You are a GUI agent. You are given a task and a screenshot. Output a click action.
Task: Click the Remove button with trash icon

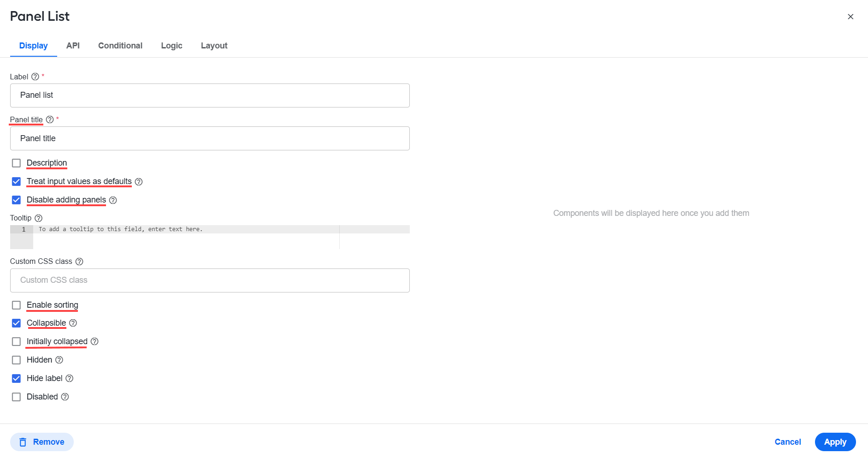pyautogui.click(x=42, y=442)
